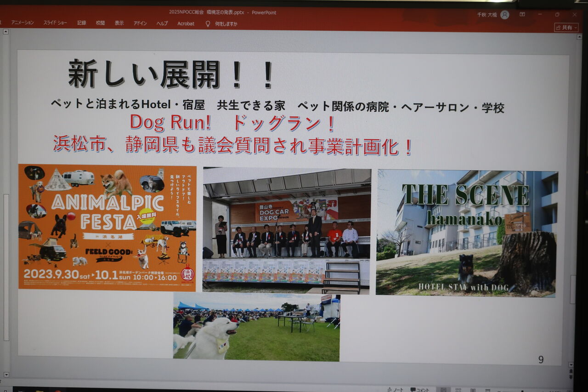Click slide number 9 on the slide

pyautogui.click(x=541, y=359)
